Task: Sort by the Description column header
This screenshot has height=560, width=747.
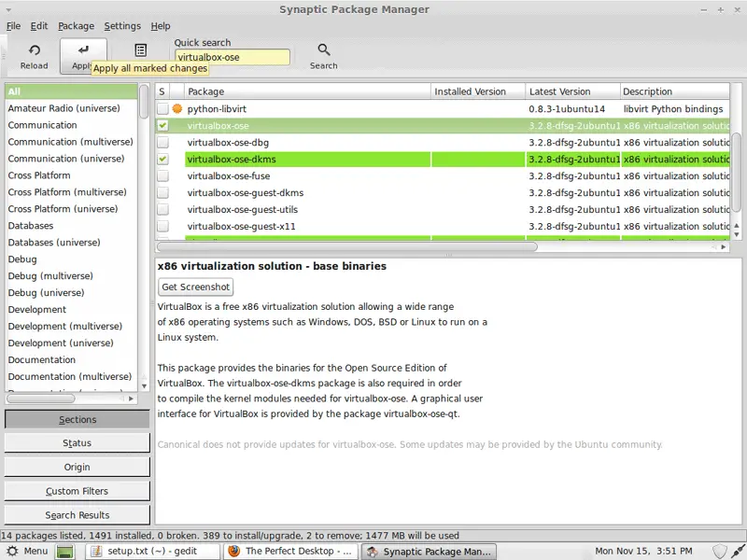Action: (x=675, y=91)
